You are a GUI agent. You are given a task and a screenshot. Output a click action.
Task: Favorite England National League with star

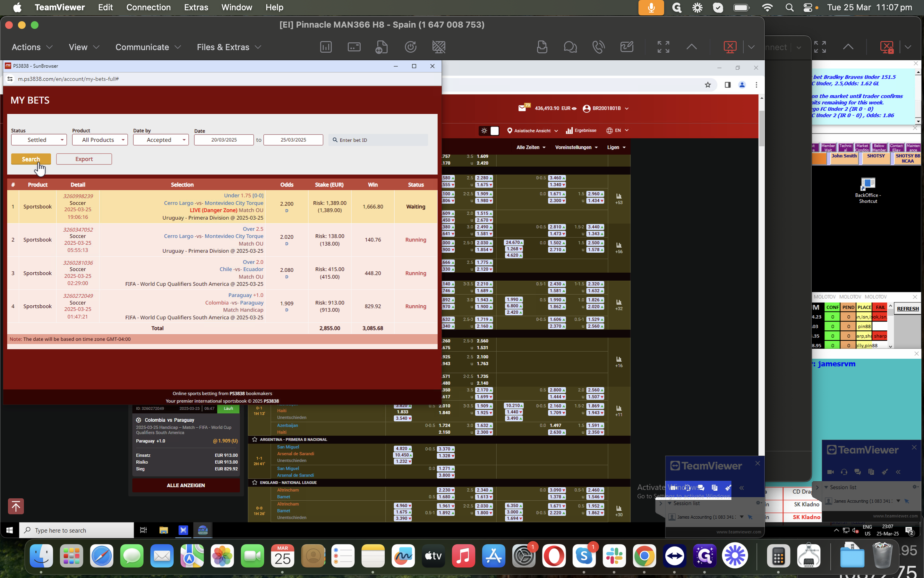point(255,482)
